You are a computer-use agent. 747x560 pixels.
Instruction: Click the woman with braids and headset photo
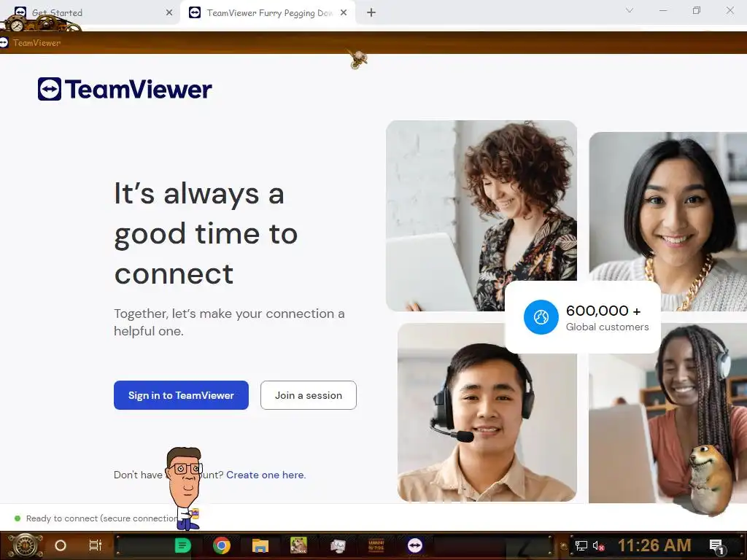(x=668, y=413)
